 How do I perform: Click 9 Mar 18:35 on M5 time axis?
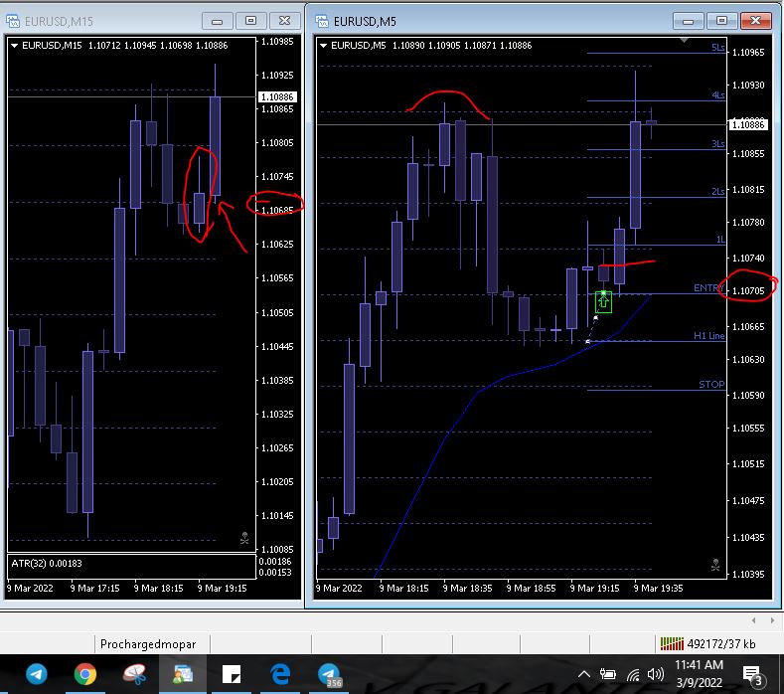(x=467, y=589)
